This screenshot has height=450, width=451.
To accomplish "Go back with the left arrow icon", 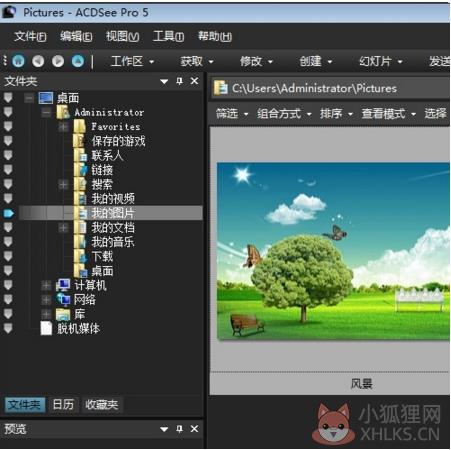I will [38, 61].
